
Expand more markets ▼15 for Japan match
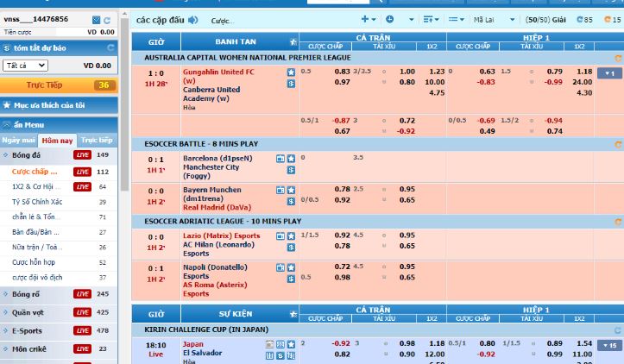[609, 345]
